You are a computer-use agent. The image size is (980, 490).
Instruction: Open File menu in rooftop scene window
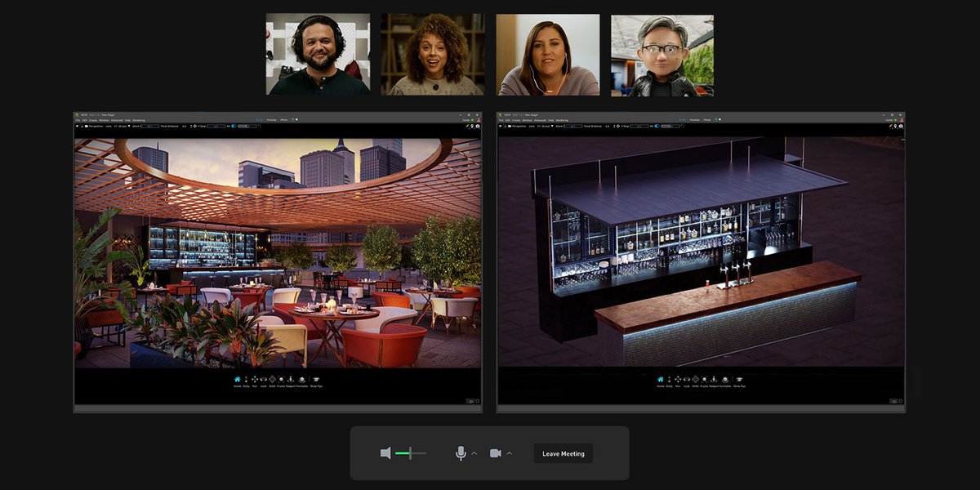tap(78, 120)
